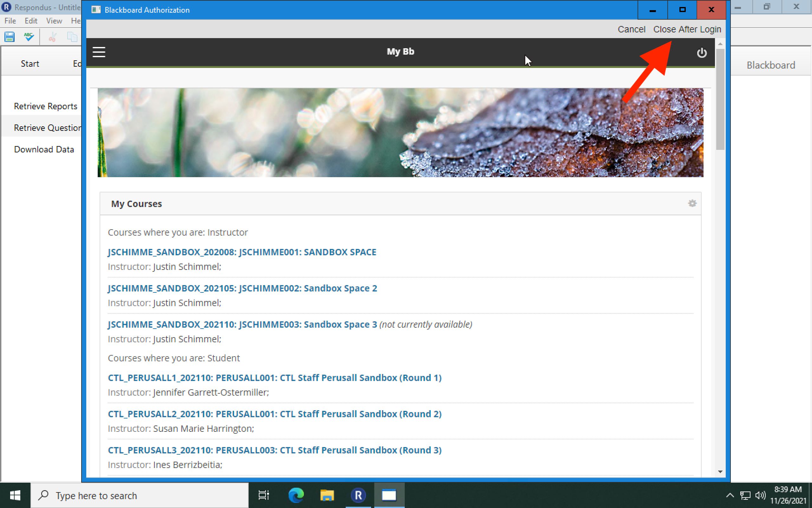
Task: Click 'Instructor: Ines Berrizbeitia;' text
Action: 165,465
